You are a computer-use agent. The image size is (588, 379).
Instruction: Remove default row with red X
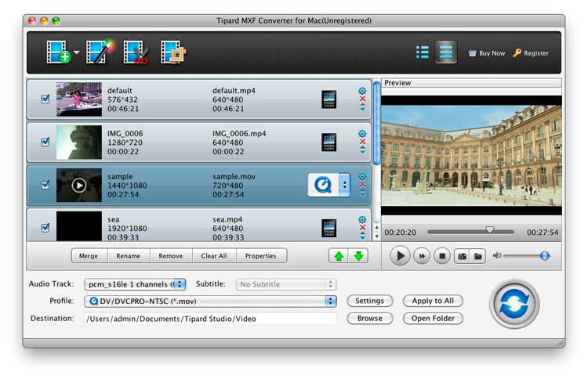tap(362, 99)
